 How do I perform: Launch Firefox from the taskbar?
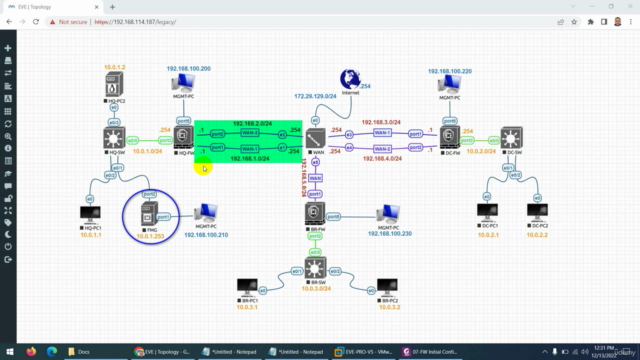coord(31,351)
